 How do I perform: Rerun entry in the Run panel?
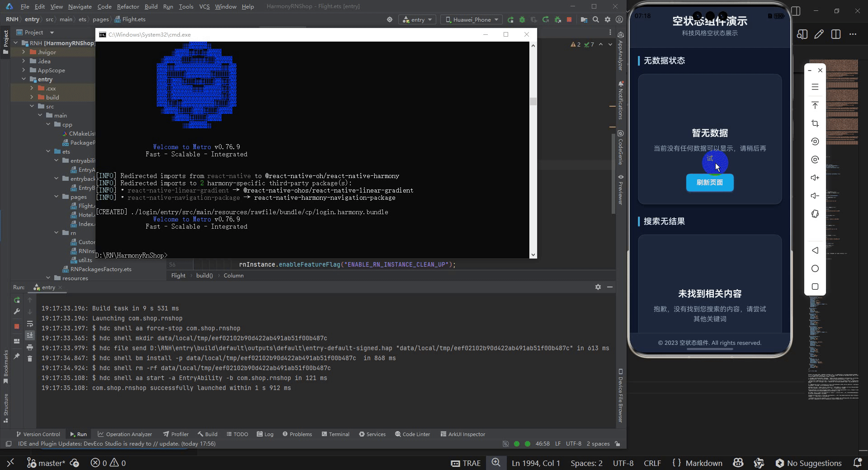(17, 300)
